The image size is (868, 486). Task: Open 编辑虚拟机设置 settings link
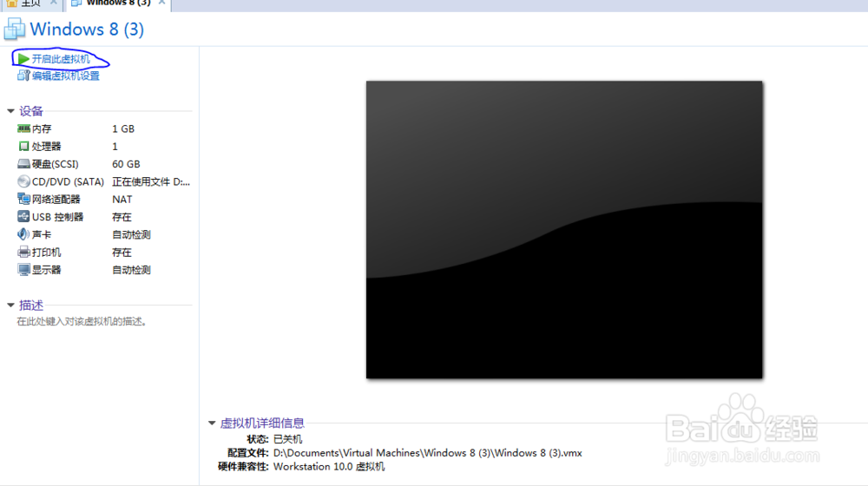point(66,76)
